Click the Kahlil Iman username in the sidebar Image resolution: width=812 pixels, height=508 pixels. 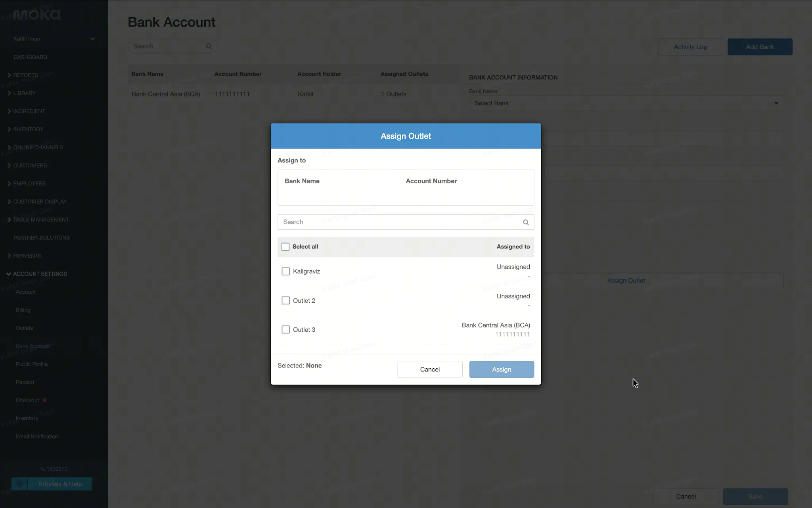[x=27, y=39]
